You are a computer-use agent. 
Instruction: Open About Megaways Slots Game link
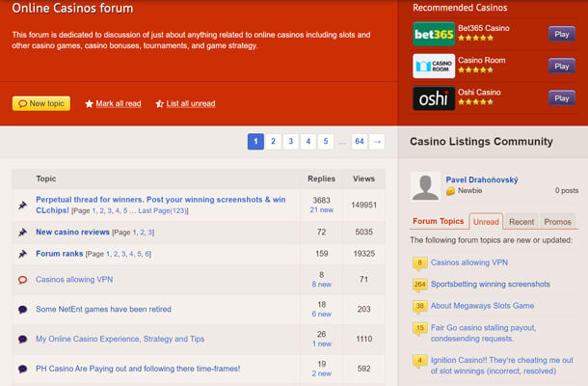(482, 306)
